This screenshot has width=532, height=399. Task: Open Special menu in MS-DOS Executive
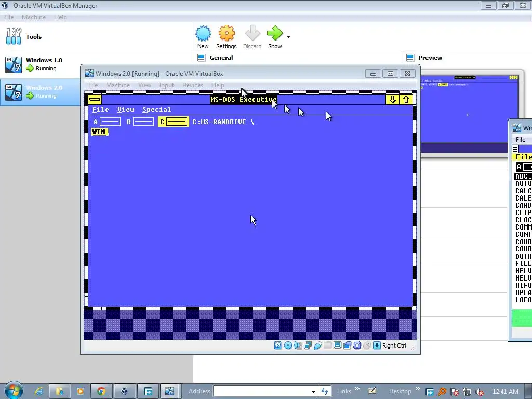157,110
